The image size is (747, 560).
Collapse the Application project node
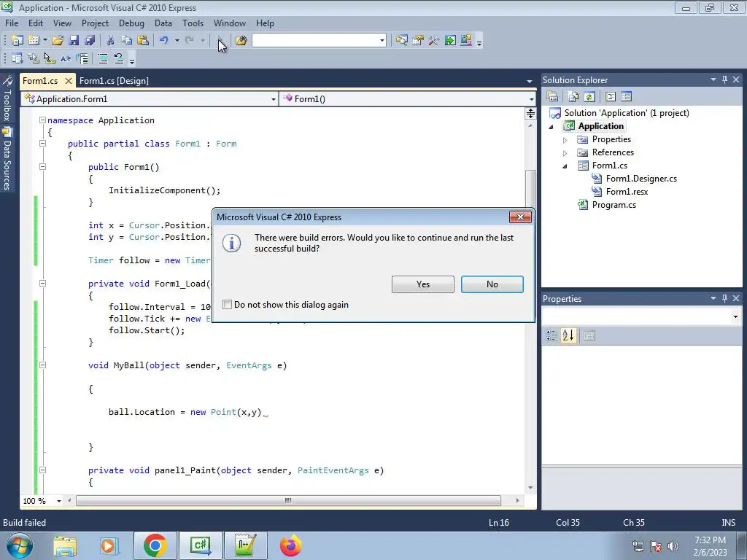(x=551, y=127)
